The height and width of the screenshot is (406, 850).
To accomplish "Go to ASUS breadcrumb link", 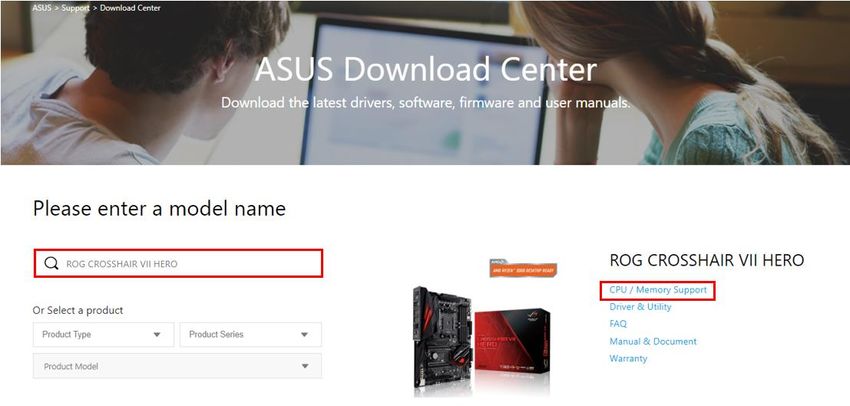I will [42, 8].
